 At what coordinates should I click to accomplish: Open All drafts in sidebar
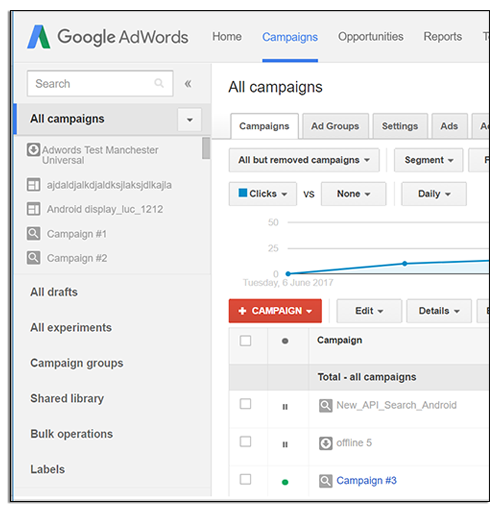click(x=54, y=292)
